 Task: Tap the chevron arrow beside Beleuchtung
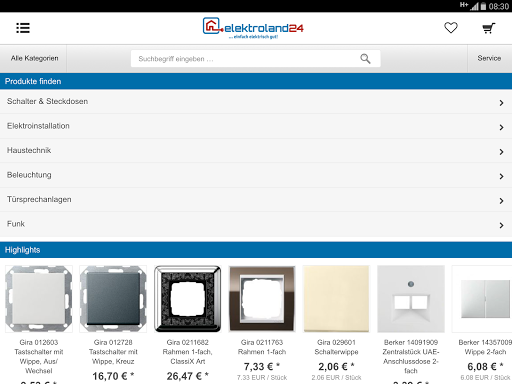pyautogui.click(x=501, y=176)
